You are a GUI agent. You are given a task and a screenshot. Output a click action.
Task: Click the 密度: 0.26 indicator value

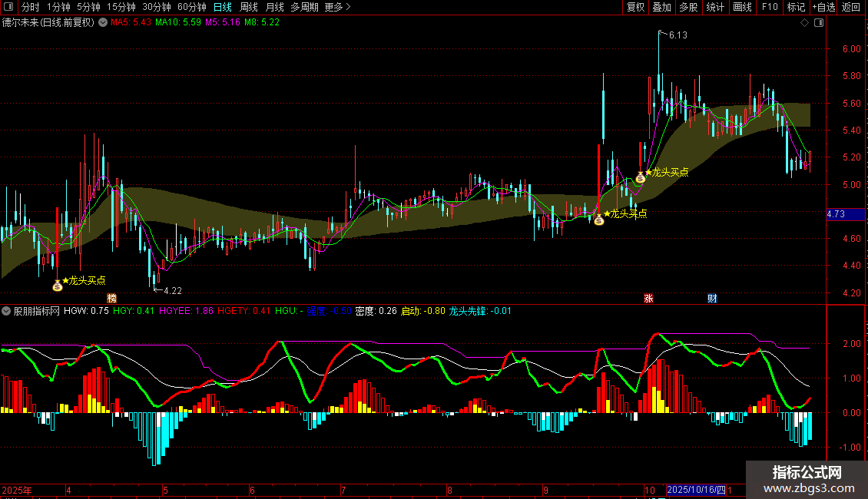[376, 311]
